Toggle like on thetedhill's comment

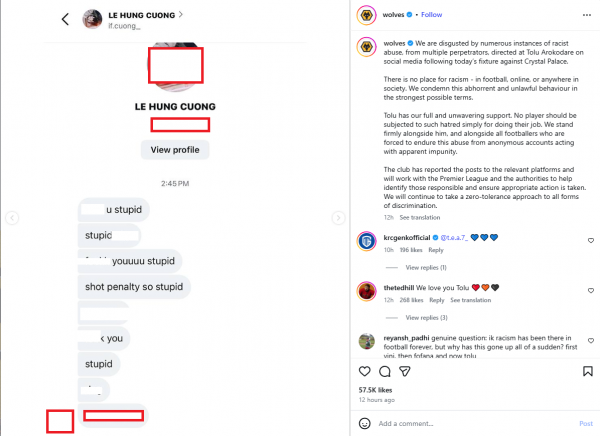point(591,291)
